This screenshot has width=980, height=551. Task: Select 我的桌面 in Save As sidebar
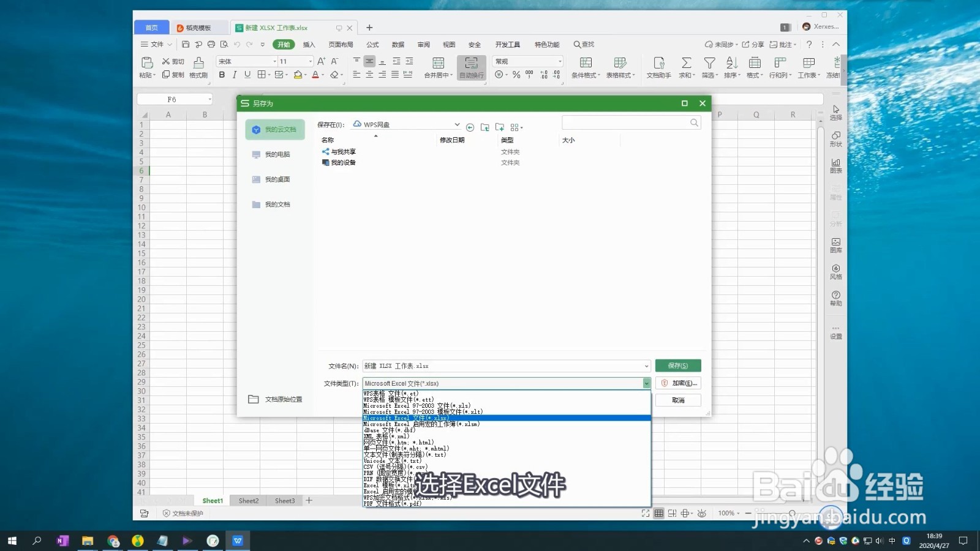275,179
